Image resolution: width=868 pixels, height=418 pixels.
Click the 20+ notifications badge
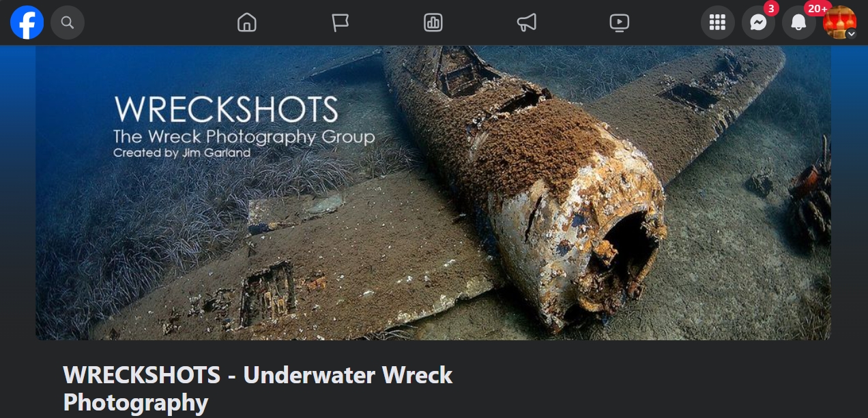817,8
